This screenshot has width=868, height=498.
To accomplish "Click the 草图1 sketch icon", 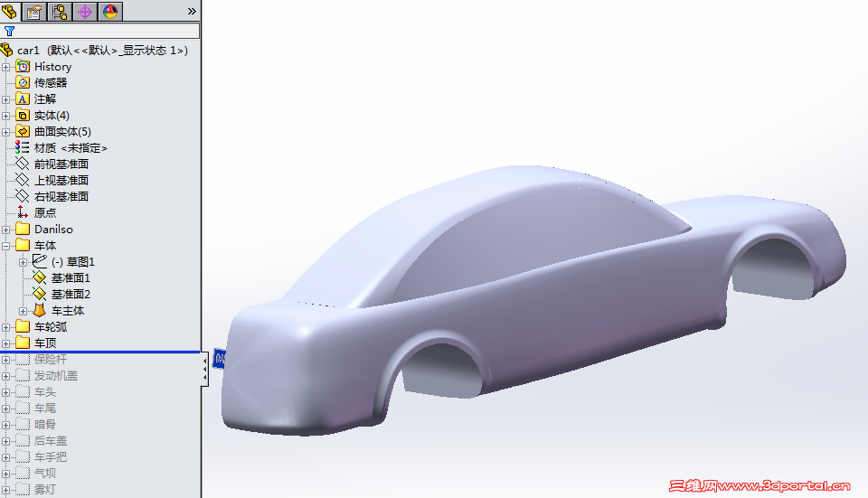I will tap(40, 261).
